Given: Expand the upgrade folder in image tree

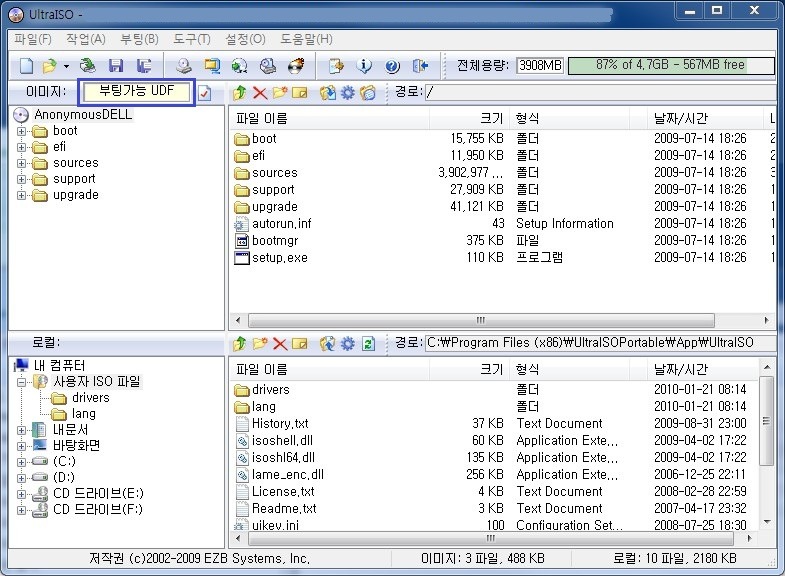Looking at the screenshot, I should pos(21,195).
